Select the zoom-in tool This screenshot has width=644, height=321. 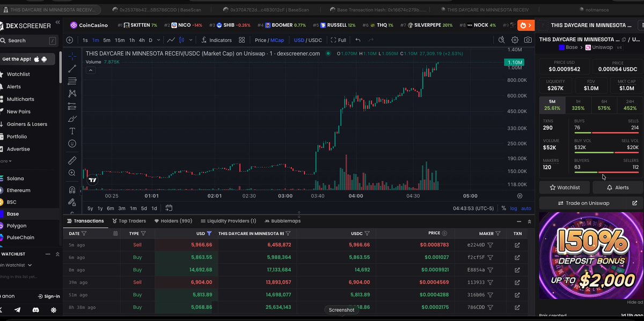[72, 173]
